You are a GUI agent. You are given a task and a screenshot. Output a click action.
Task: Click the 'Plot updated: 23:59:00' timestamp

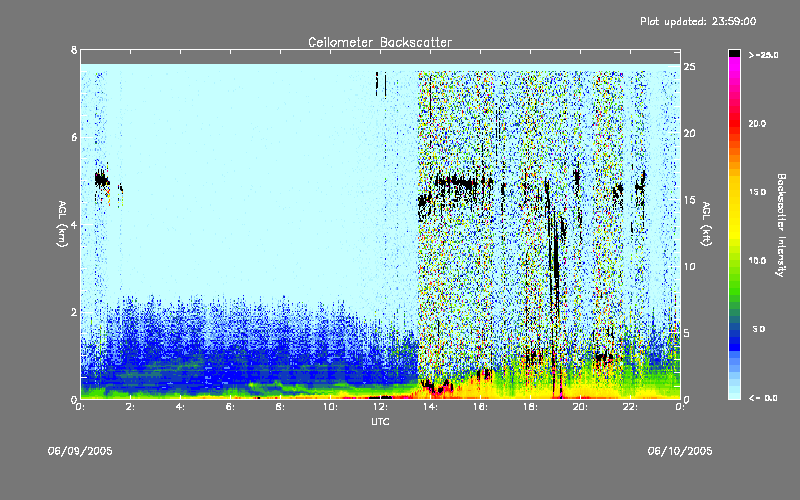click(x=698, y=21)
